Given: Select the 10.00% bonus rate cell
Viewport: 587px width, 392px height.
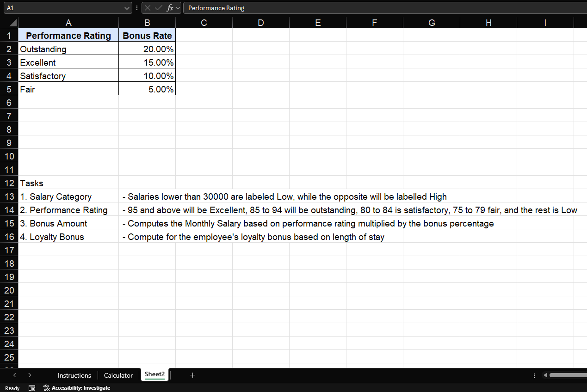Looking at the screenshot, I should pos(147,76).
